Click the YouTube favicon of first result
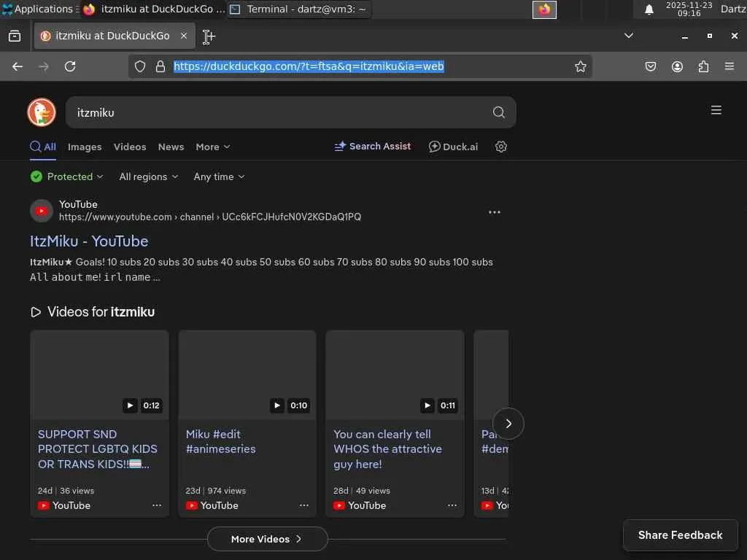 click(x=42, y=211)
